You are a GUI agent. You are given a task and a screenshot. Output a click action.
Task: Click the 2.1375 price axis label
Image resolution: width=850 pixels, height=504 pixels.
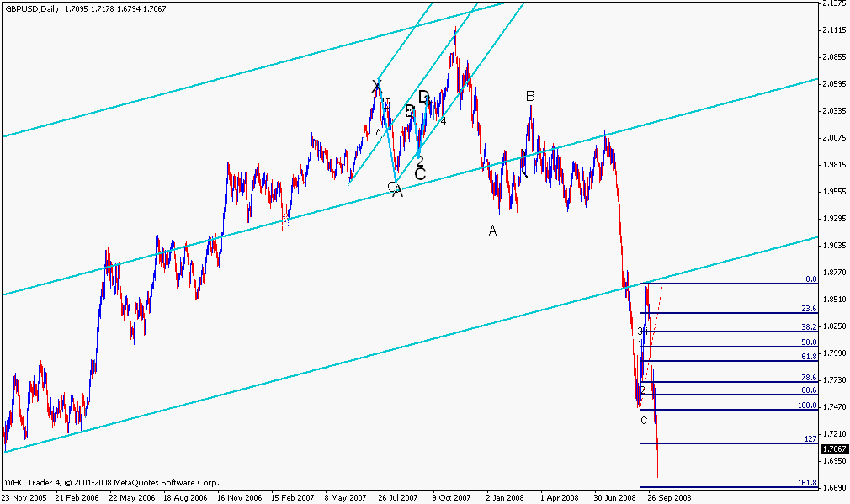(835, 3)
